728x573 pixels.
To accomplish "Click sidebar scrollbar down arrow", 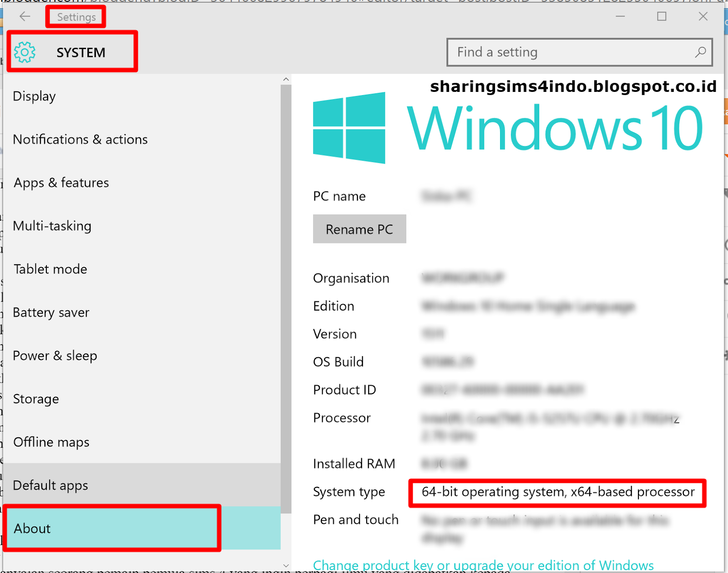I will 286,566.
